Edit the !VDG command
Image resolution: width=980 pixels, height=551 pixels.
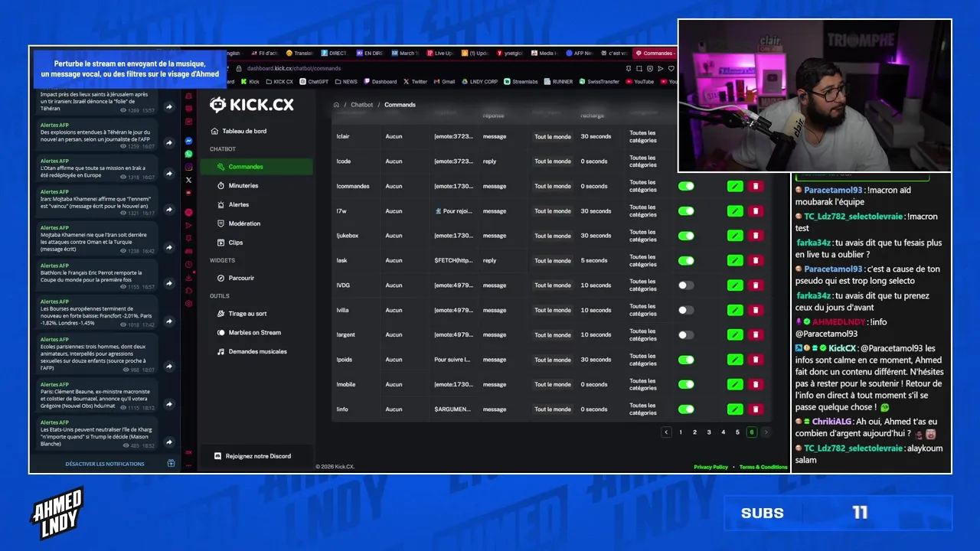735,285
